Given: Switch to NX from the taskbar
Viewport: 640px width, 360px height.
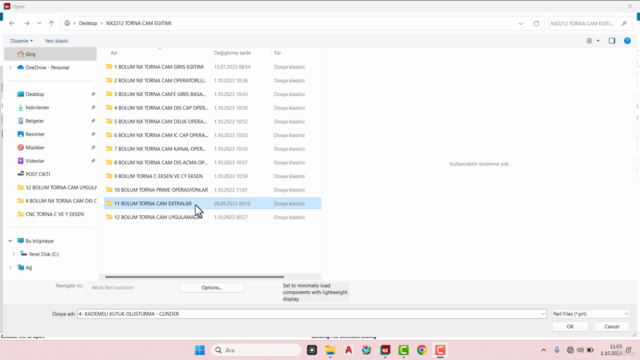Looking at the screenshot, I should (x=385, y=350).
